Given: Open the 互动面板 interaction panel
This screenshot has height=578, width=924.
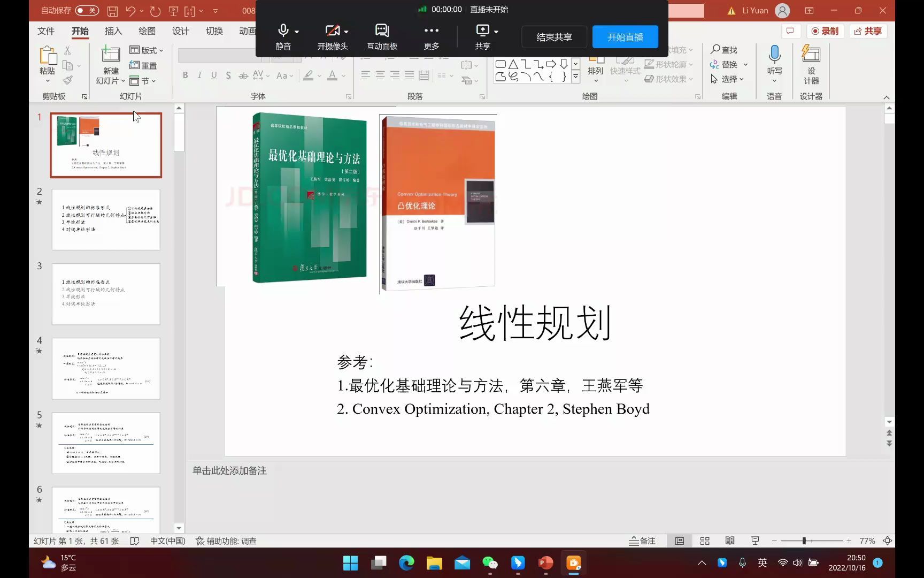Looking at the screenshot, I should 382,37.
